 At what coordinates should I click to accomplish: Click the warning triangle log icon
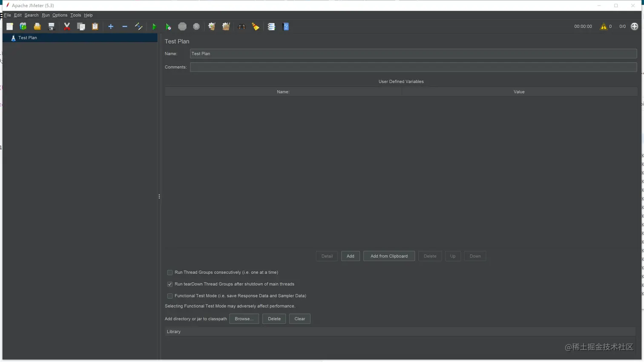[604, 26]
